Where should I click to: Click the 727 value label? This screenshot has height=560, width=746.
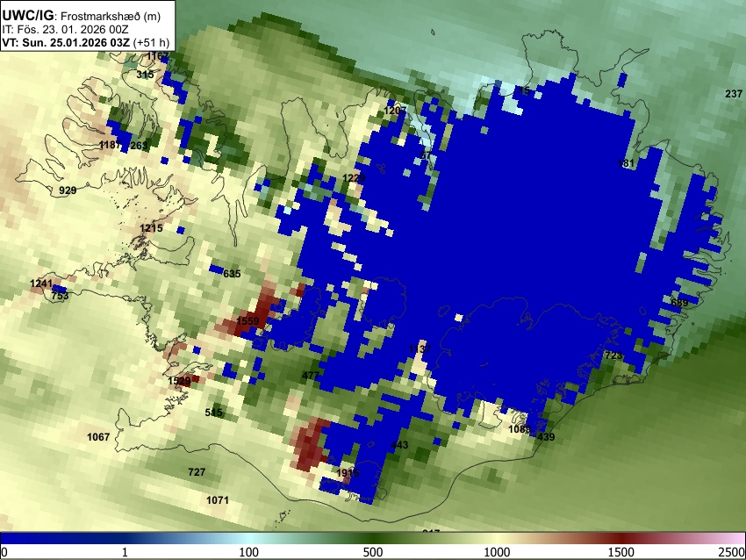[197, 472]
